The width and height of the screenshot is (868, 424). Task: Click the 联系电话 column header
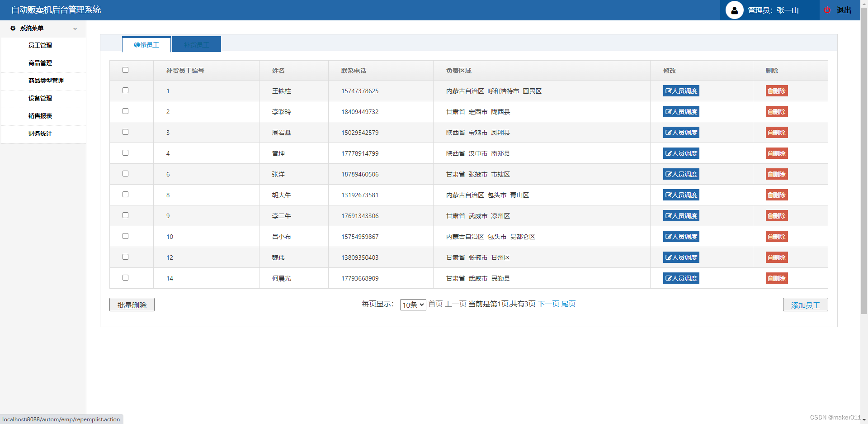tap(354, 71)
